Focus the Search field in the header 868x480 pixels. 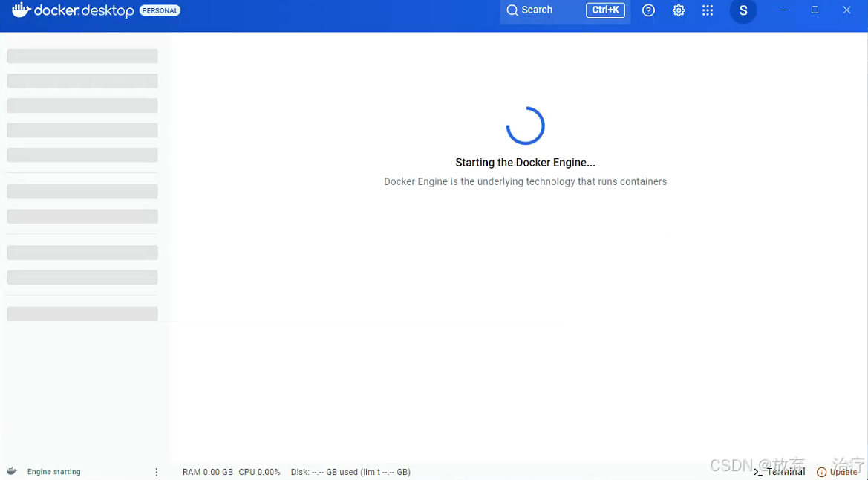pos(564,10)
